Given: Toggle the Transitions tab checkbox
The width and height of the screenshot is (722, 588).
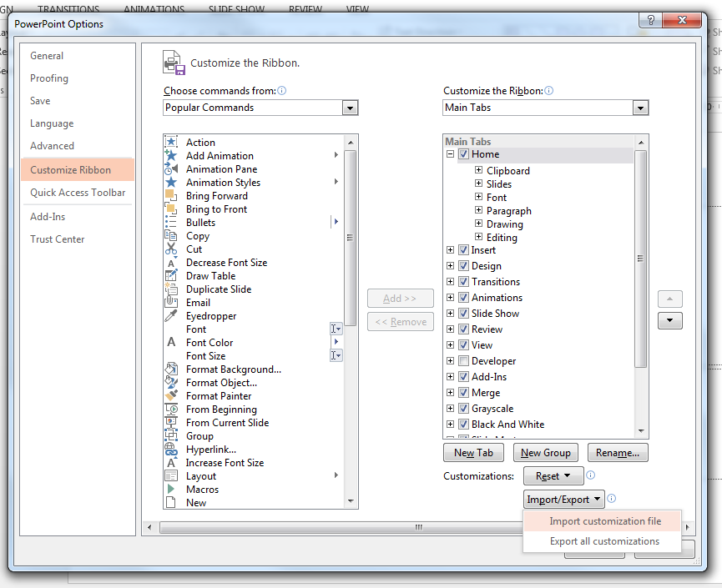Looking at the screenshot, I should 464,282.
